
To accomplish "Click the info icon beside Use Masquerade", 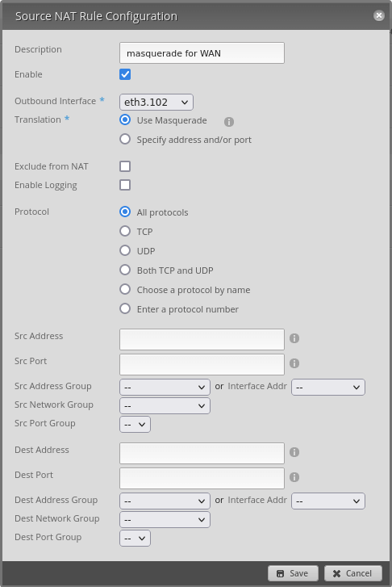I will [229, 122].
